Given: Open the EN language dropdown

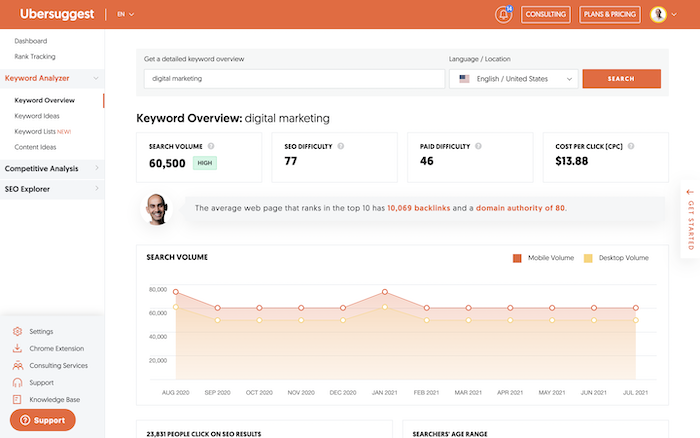Looking at the screenshot, I should pos(125,14).
